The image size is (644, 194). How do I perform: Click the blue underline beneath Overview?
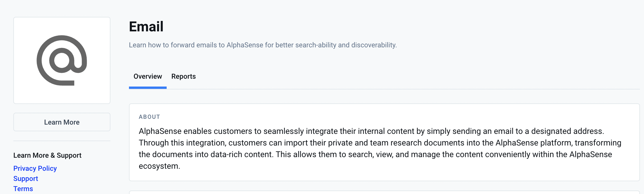pos(148,88)
